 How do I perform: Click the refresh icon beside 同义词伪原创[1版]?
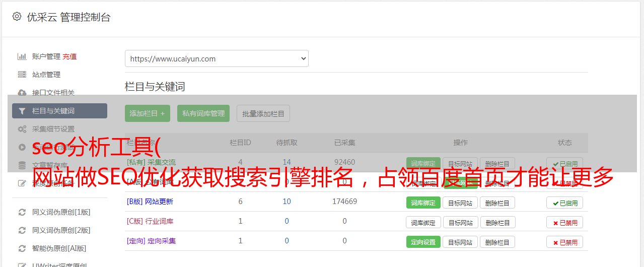(x=22, y=212)
